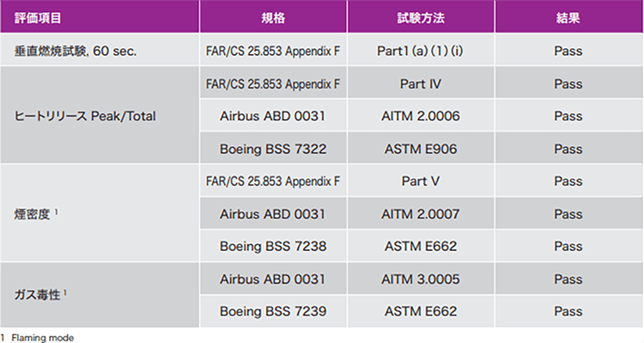
Task: Click the 試験方法 column header
Action: pyautogui.click(x=421, y=16)
